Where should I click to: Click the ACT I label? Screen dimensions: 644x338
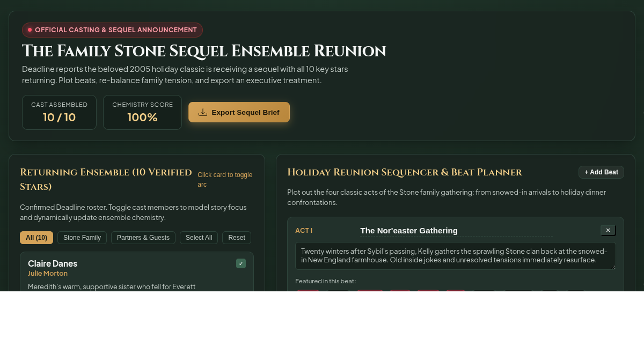click(304, 231)
